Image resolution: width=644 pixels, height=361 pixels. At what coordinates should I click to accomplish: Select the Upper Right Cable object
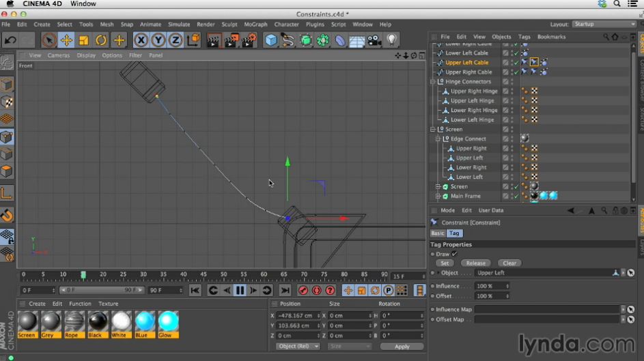point(468,72)
